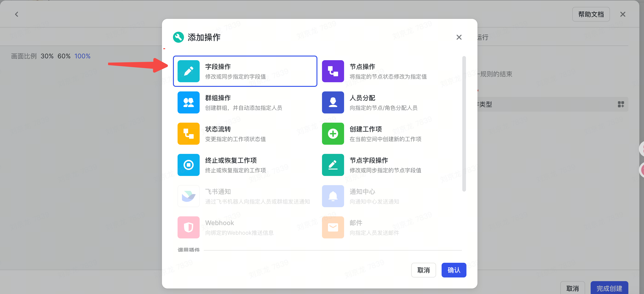This screenshot has height=294, width=644.
Task: Click 状态流转 title text
Action: [218, 129]
